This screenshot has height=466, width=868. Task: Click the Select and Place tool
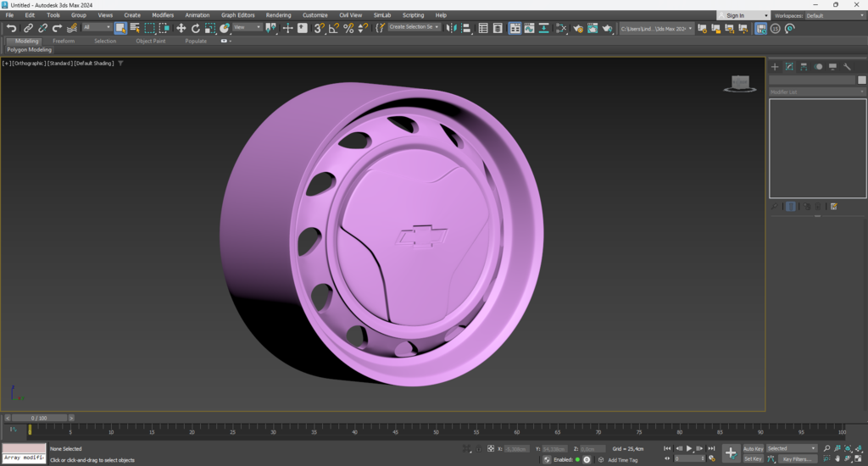(x=224, y=28)
